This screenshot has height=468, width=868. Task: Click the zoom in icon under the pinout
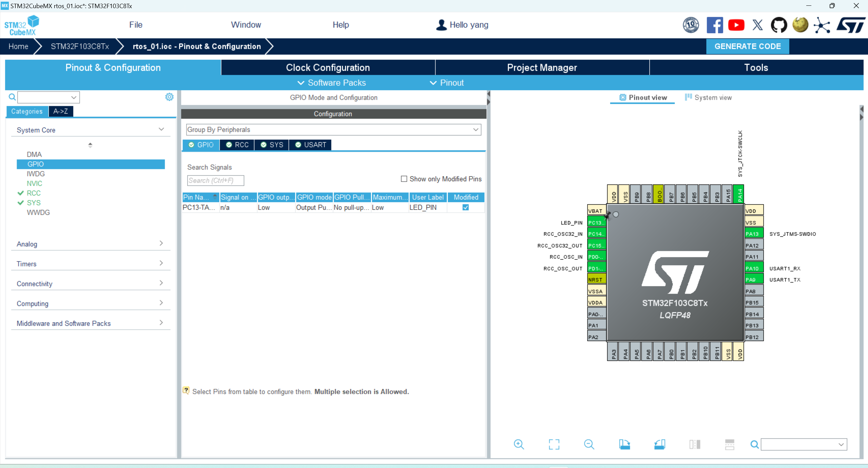pyautogui.click(x=519, y=444)
